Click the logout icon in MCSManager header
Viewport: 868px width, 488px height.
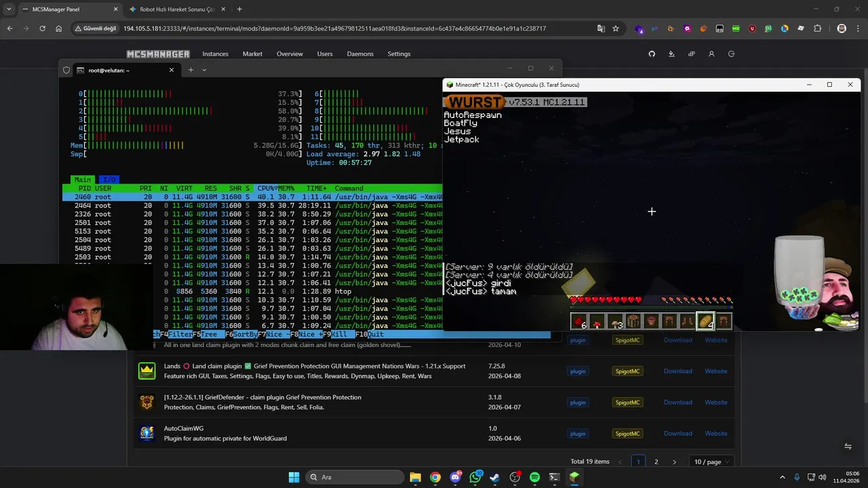(x=731, y=54)
